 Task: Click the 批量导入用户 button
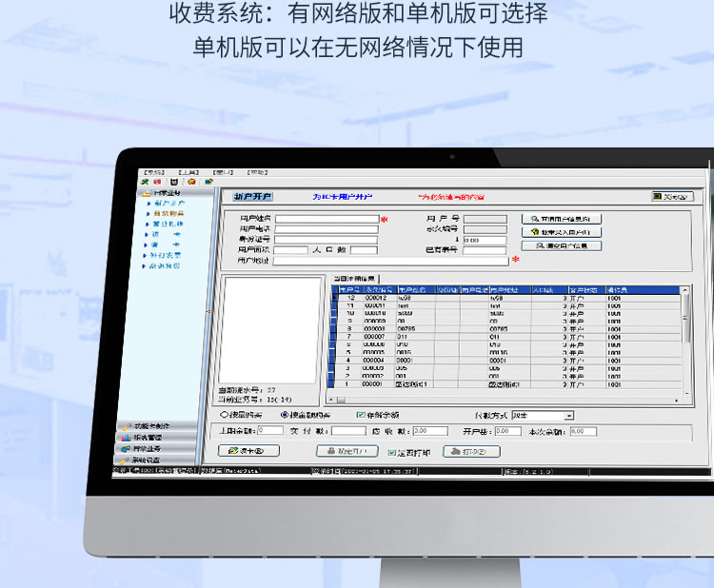coord(562,232)
